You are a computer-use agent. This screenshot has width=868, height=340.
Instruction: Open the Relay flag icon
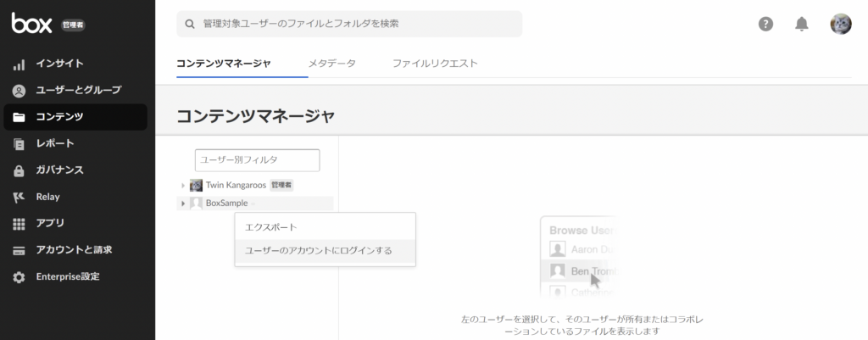19,198
